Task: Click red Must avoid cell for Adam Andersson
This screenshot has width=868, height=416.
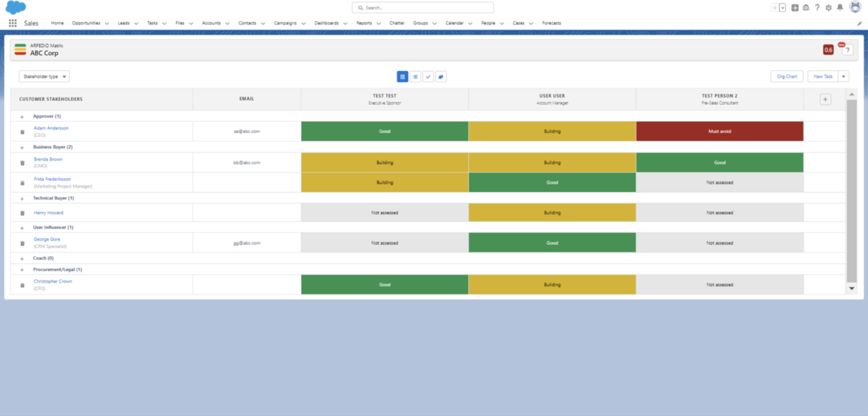Action: tap(720, 131)
